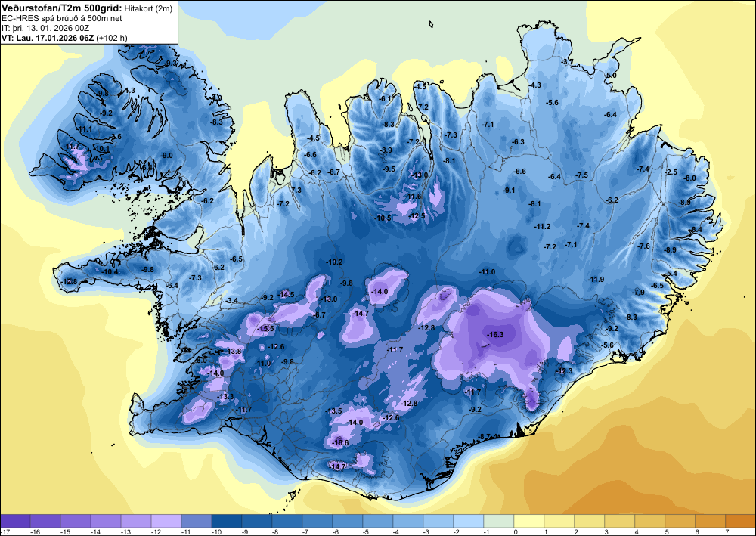Click the -10.4 temperature label

click(110, 272)
